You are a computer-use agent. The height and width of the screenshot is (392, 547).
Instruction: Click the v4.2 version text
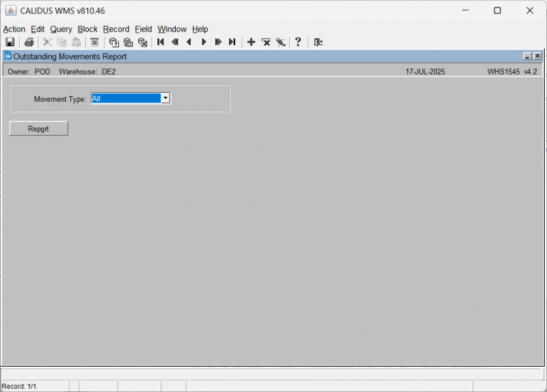click(x=531, y=72)
